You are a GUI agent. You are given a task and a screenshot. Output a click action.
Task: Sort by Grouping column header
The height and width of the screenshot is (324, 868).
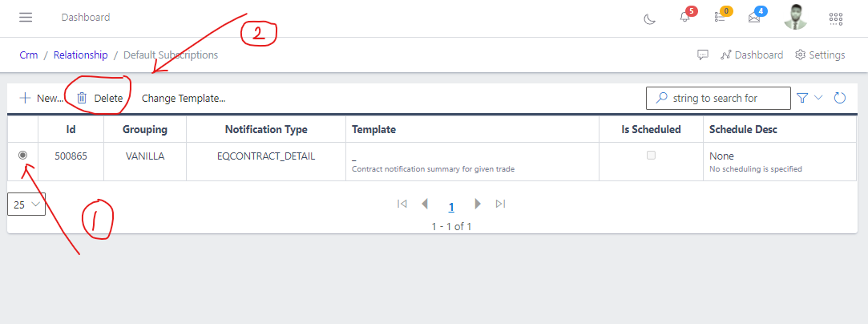point(145,129)
